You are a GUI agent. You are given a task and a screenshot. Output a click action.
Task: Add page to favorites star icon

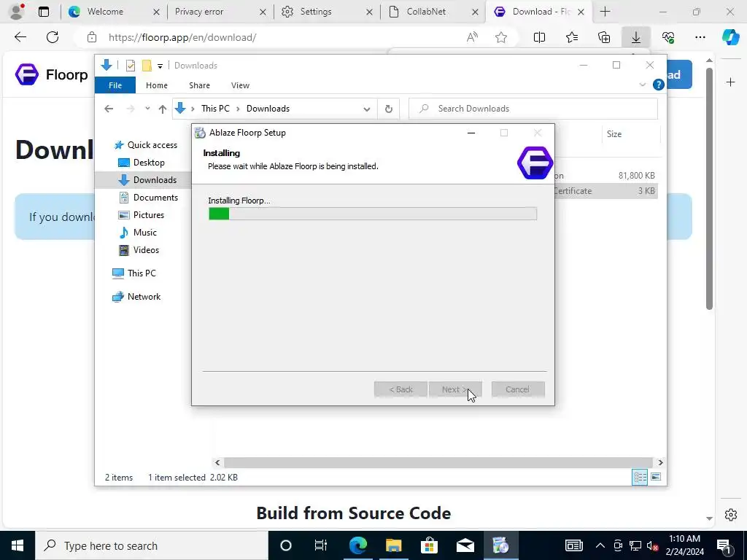click(500, 37)
